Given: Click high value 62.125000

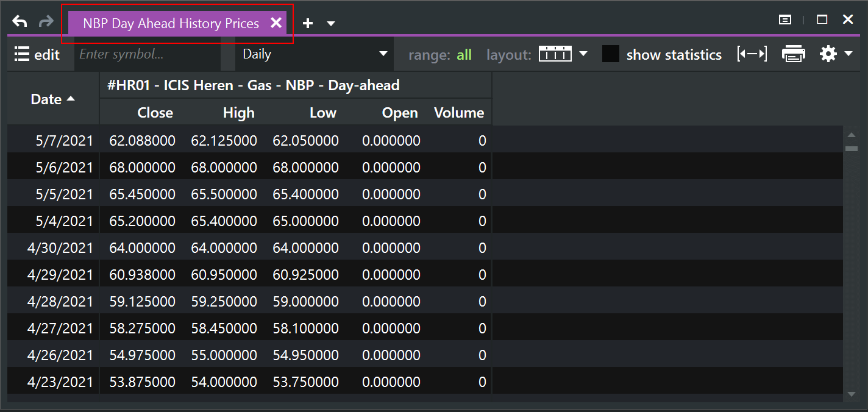Looking at the screenshot, I should tap(224, 141).
